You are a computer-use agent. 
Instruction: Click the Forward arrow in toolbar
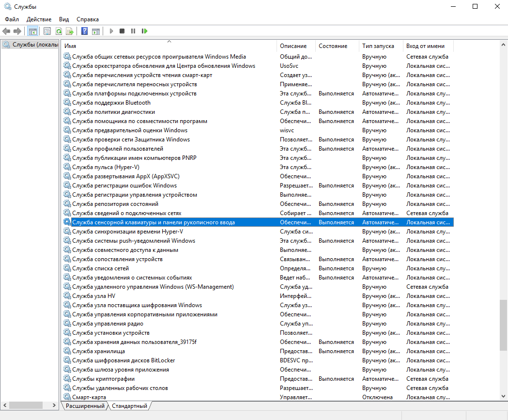pos(17,31)
